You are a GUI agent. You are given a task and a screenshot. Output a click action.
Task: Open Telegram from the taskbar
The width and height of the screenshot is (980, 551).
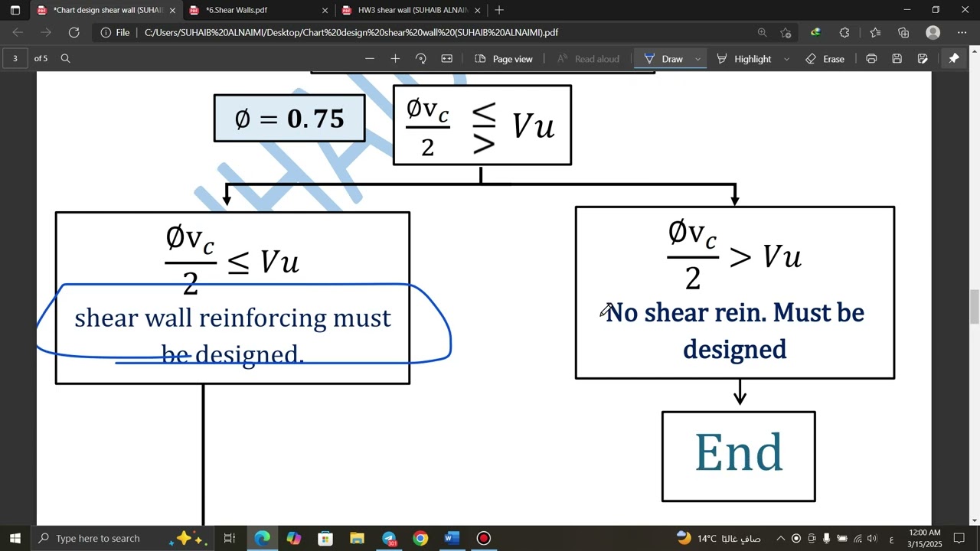pos(389,538)
